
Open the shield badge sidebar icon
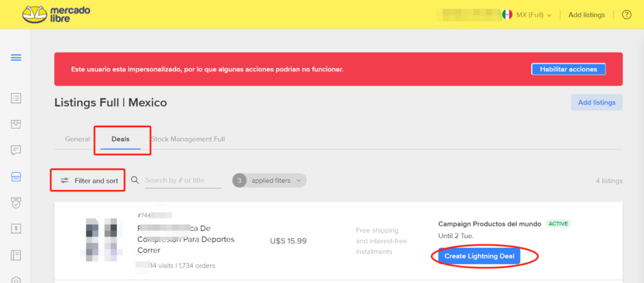click(16, 203)
